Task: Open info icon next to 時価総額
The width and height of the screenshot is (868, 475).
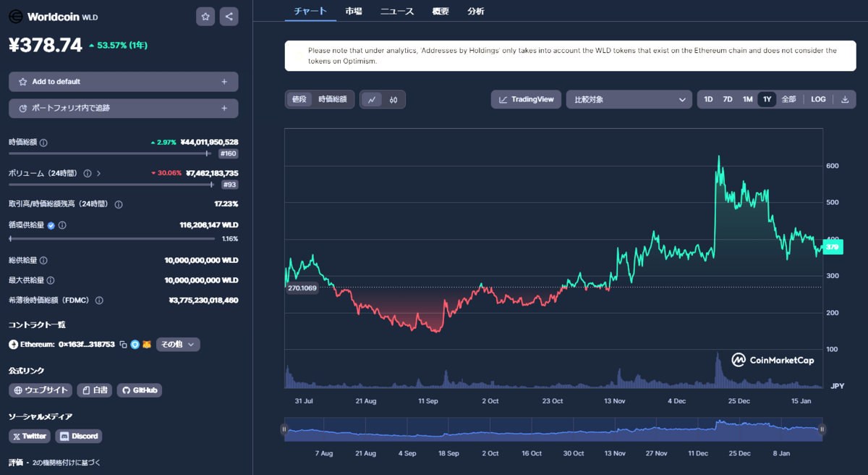Action: tap(43, 143)
